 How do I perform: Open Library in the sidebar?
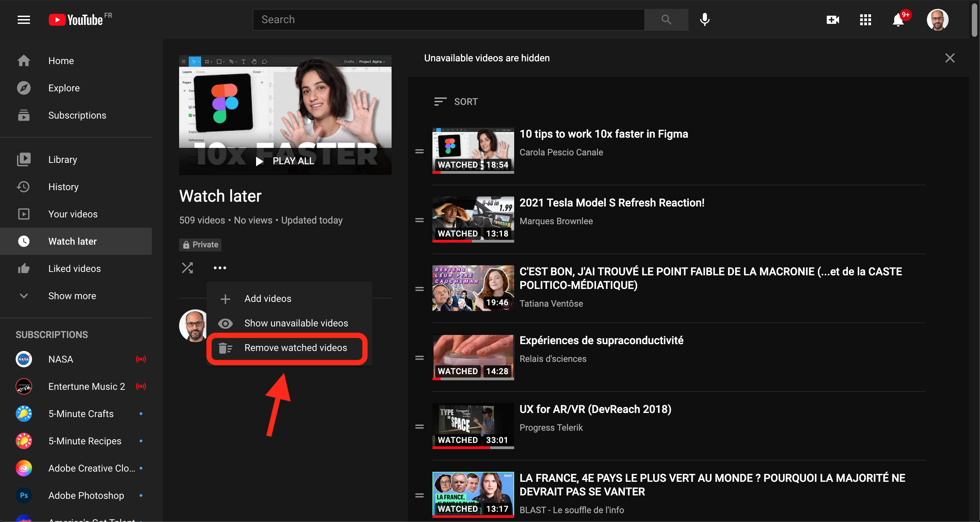click(x=76, y=159)
